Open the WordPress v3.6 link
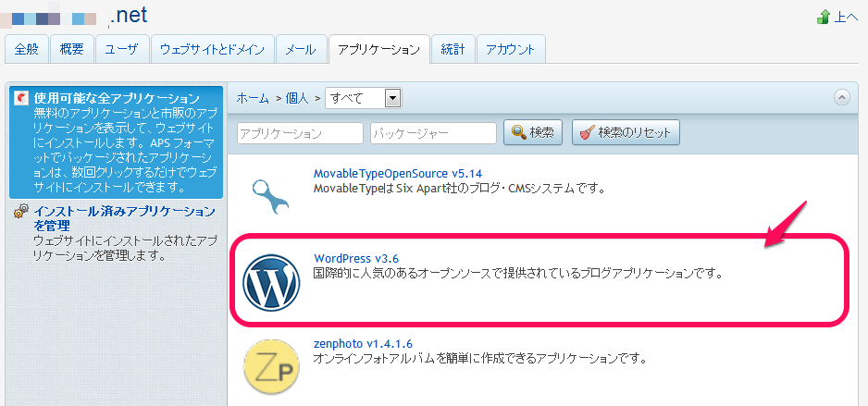Viewport: 868px width, 406px height. coord(356,258)
